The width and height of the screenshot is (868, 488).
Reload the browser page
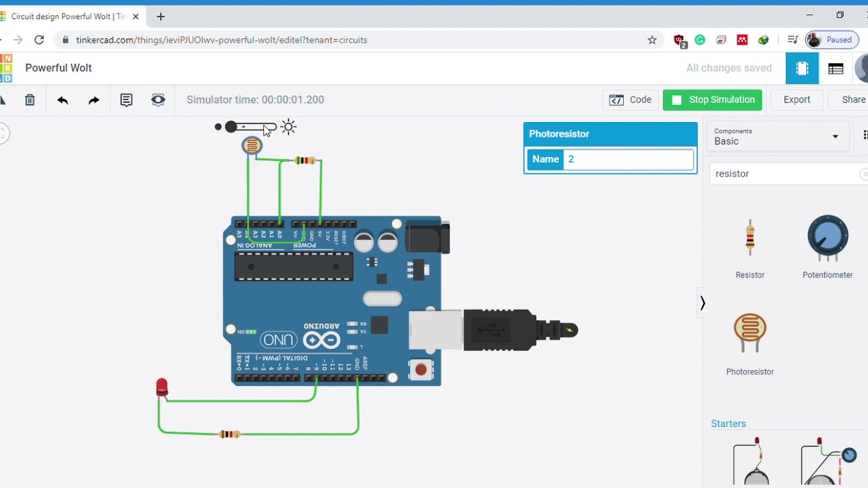coord(39,40)
